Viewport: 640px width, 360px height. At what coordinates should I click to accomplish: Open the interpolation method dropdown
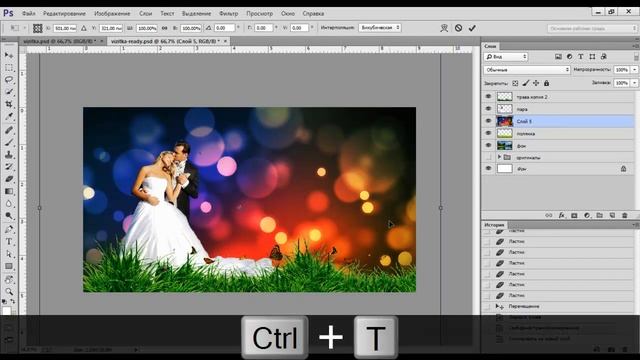(x=380, y=28)
